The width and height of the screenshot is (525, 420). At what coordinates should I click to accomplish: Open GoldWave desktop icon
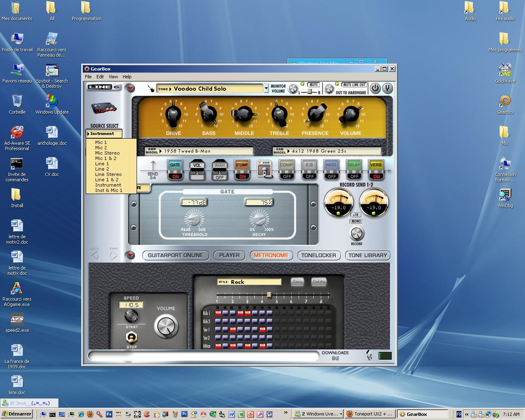click(x=505, y=73)
